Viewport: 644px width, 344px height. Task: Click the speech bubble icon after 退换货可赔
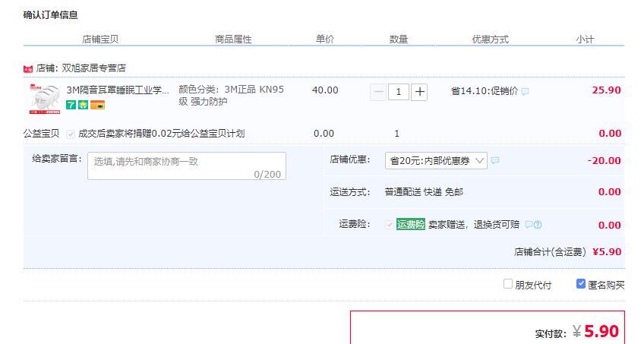529,225
